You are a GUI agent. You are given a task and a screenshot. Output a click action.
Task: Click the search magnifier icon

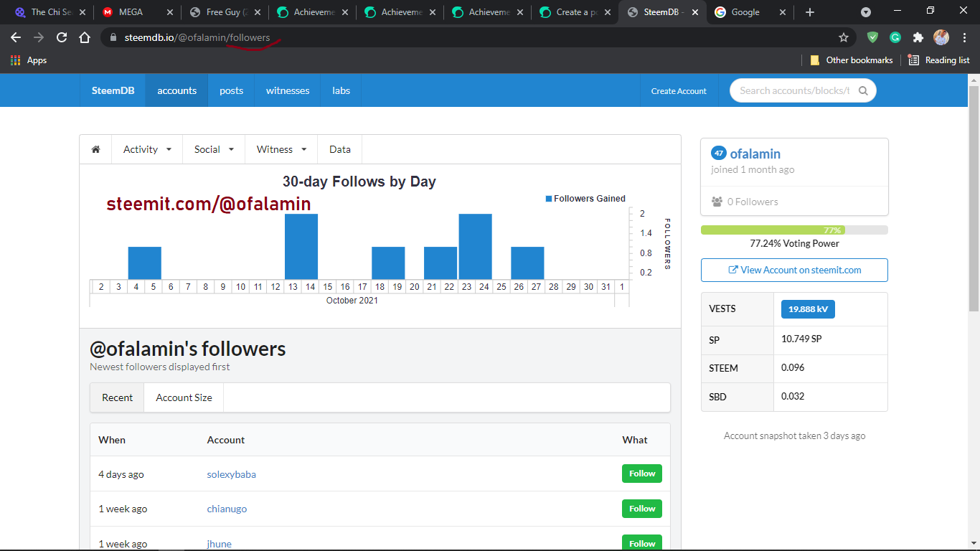[x=863, y=90]
